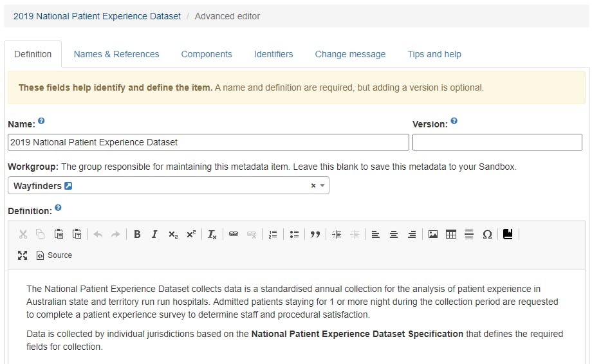This screenshot has height=364, width=592.
Task: Click the 2019 National Patient Experience Dataset breadcrumb
Action: coord(97,16)
